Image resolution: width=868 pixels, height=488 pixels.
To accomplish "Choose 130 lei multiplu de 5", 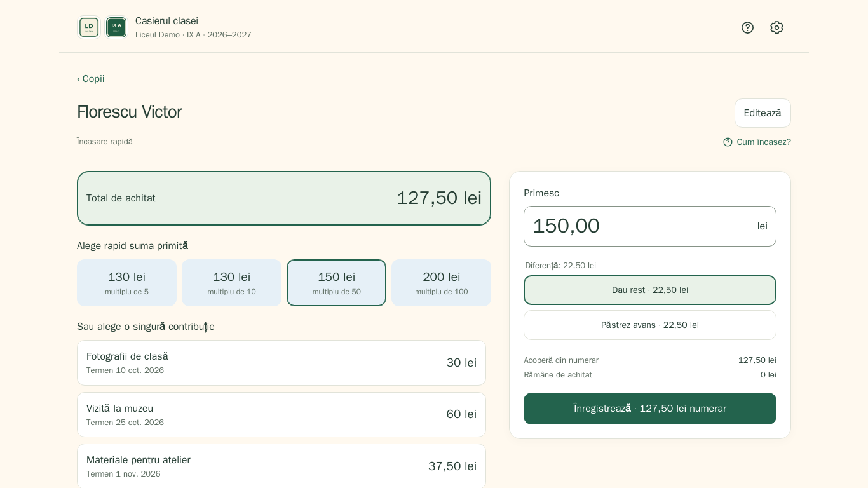I will (x=127, y=283).
